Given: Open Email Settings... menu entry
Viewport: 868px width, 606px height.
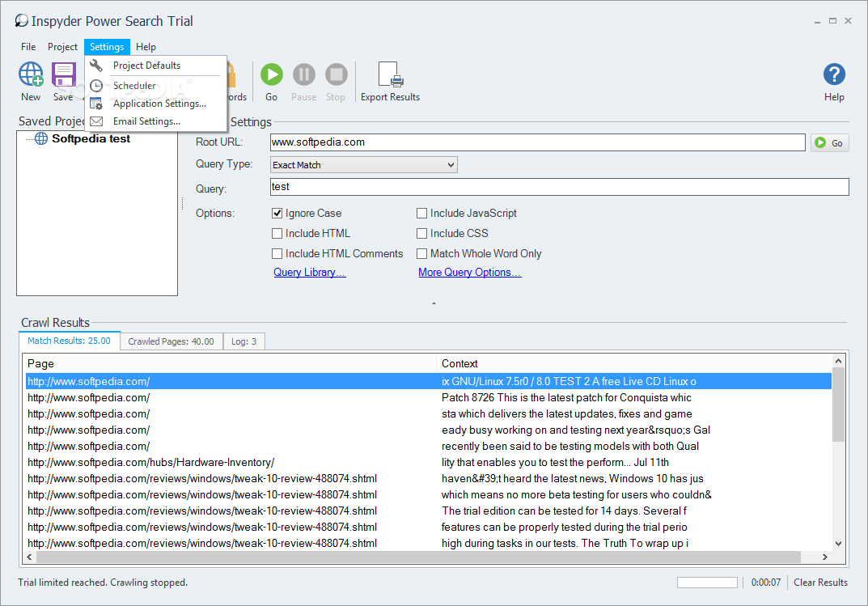Looking at the screenshot, I should [x=156, y=121].
